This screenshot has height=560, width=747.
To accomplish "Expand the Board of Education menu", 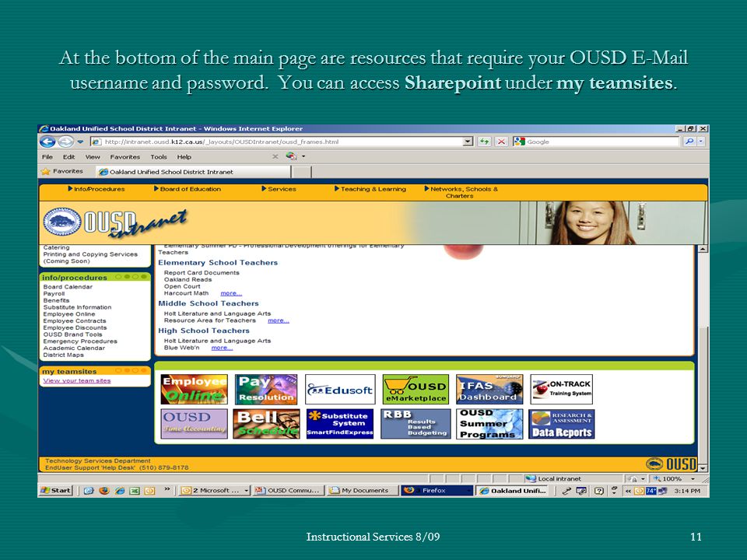I will tap(188, 189).
